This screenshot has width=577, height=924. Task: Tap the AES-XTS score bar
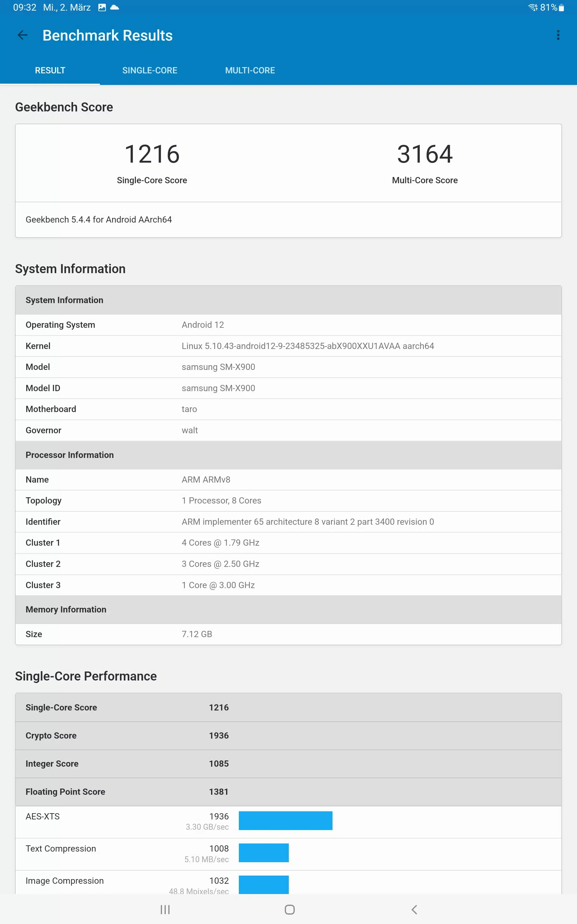pyautogui.click(x=285, y=820)
